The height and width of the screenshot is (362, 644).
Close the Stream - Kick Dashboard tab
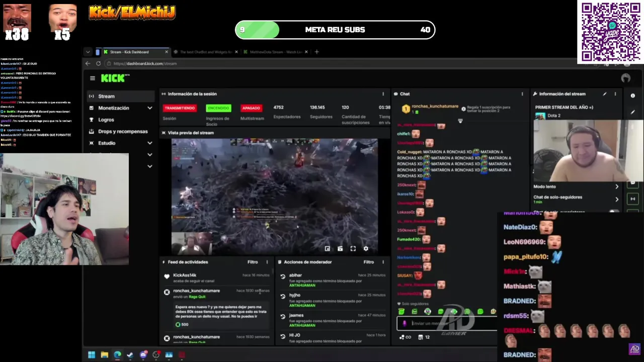point(167,52)
